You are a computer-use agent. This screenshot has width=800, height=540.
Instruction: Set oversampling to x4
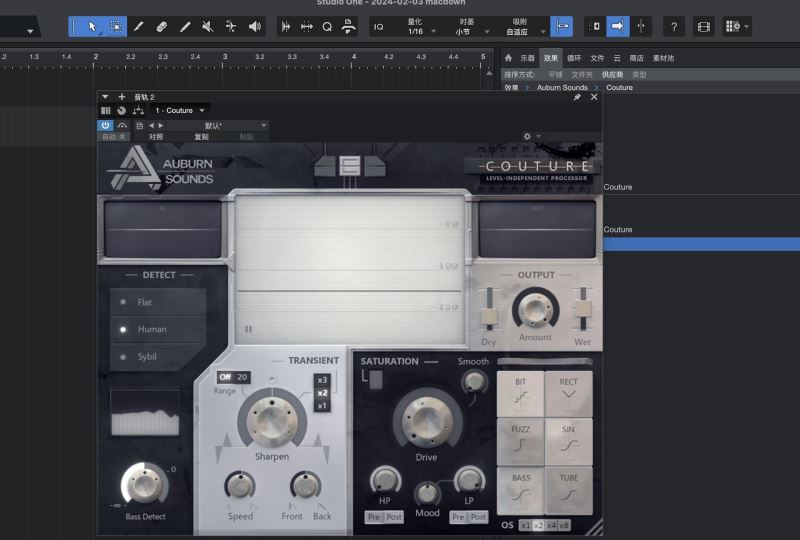click(x=552, y=525)
